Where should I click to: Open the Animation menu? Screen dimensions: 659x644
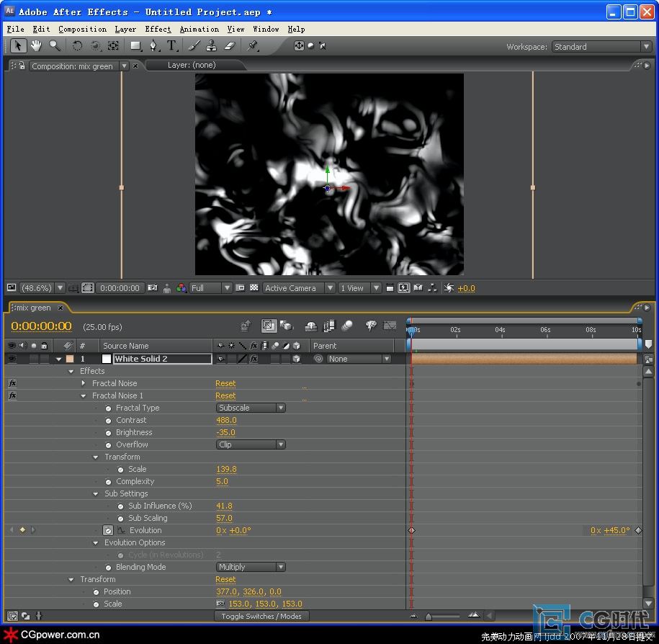(x=200, y=29)
